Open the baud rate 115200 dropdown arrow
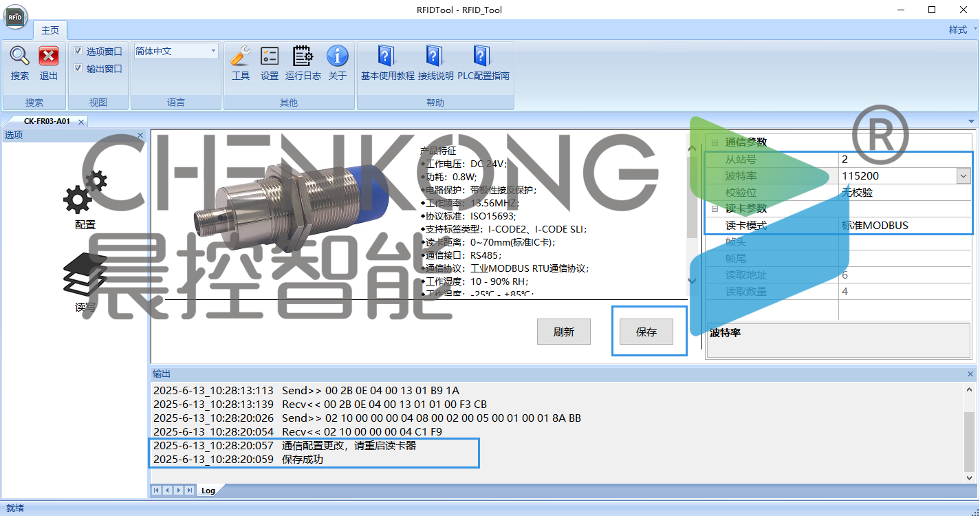Screen dimensions: 980x516 (963, 176)
